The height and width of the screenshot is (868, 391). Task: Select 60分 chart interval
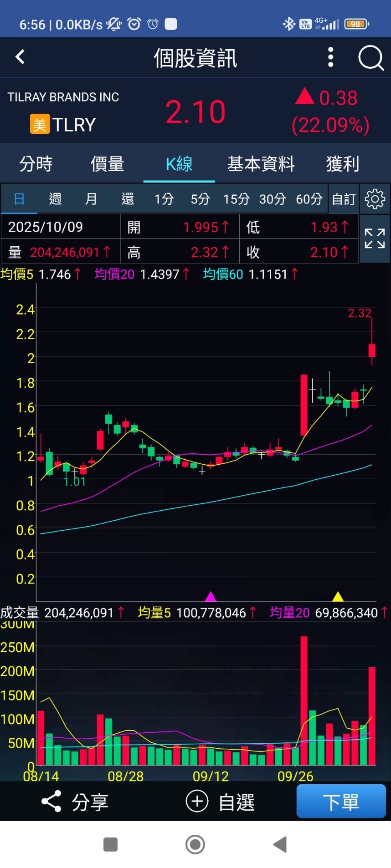(x=309, y=199)
